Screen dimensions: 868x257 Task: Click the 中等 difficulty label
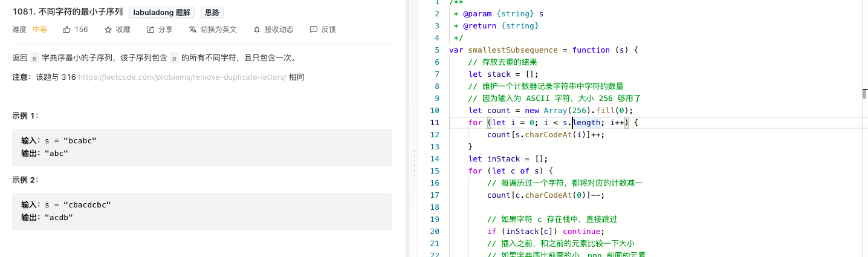(x=40, y=29)
